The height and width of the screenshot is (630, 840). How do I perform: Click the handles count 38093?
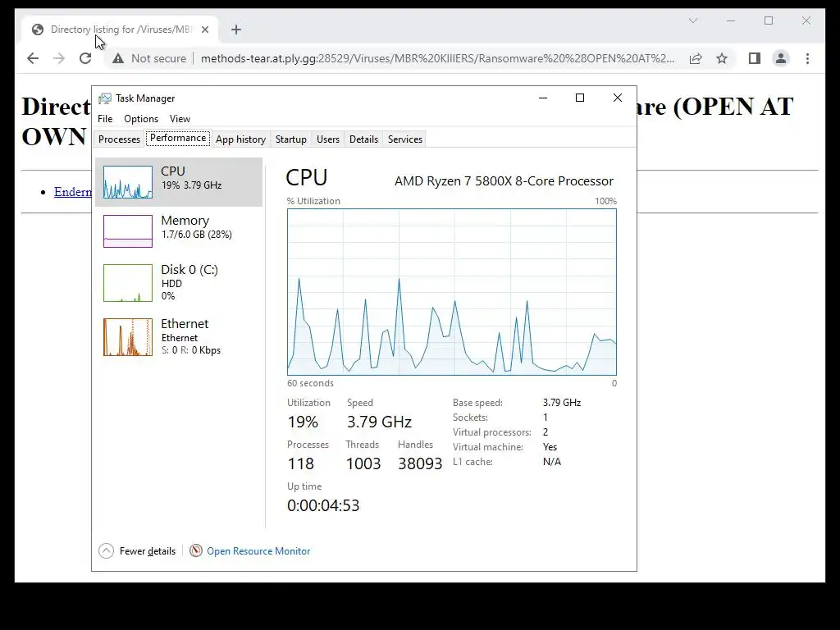[x=420, y=464]
